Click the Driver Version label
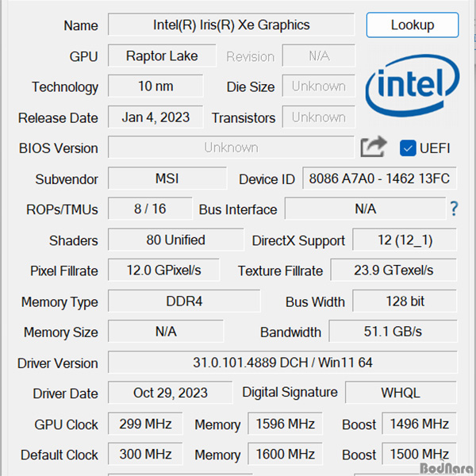This screenshot has height=476, width=476. coord(58,363)
